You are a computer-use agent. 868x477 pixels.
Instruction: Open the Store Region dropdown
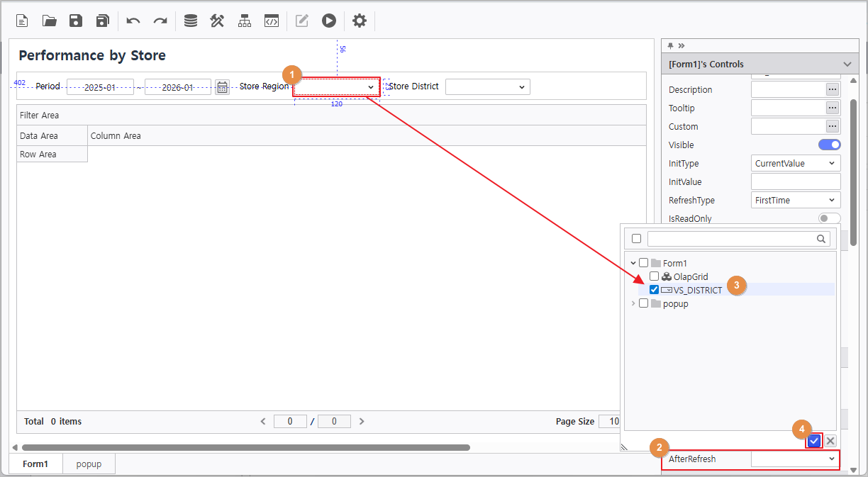(337, 86)
